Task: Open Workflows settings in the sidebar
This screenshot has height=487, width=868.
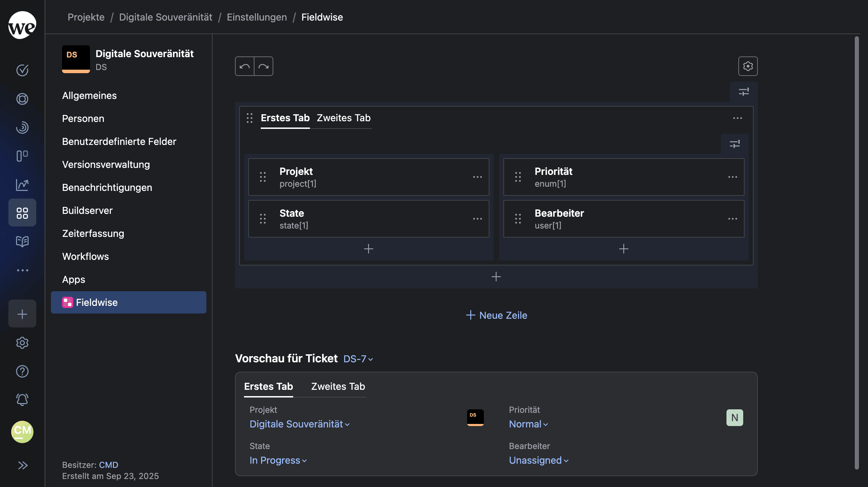Action: (x=85, y=256)
